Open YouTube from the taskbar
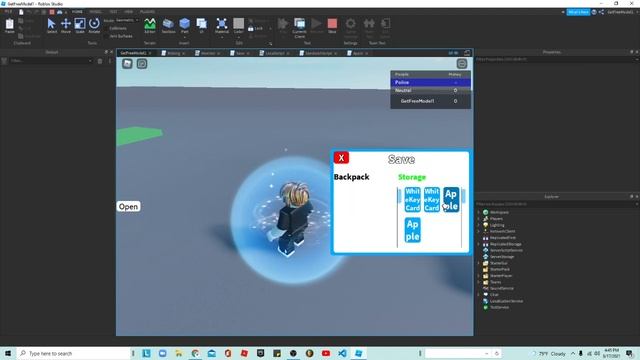The height and width of the screenshot is (360, 640). click(326, 353)
